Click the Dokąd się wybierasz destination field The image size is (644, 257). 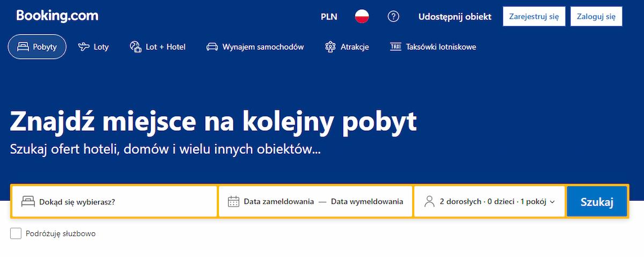coord(114,201)
